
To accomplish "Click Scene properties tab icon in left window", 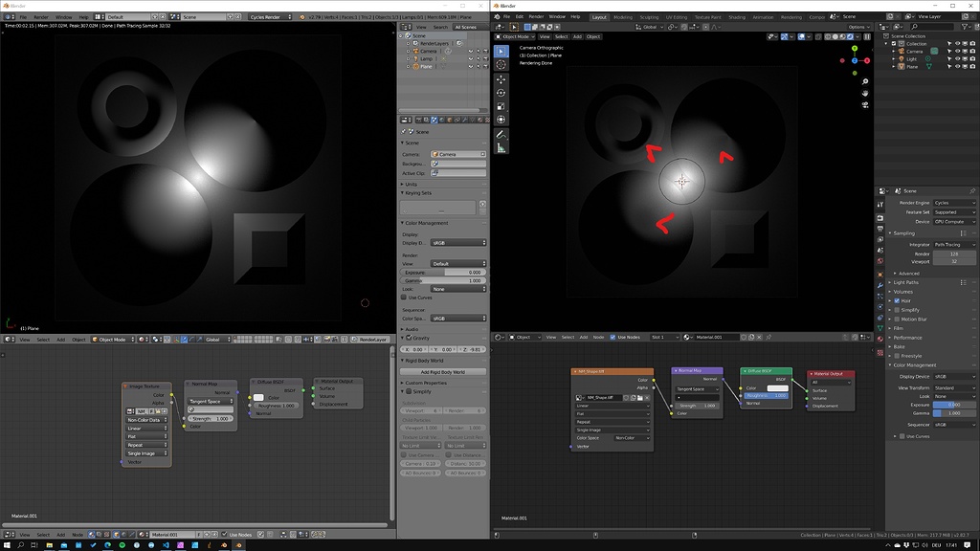I will point(434,120).
